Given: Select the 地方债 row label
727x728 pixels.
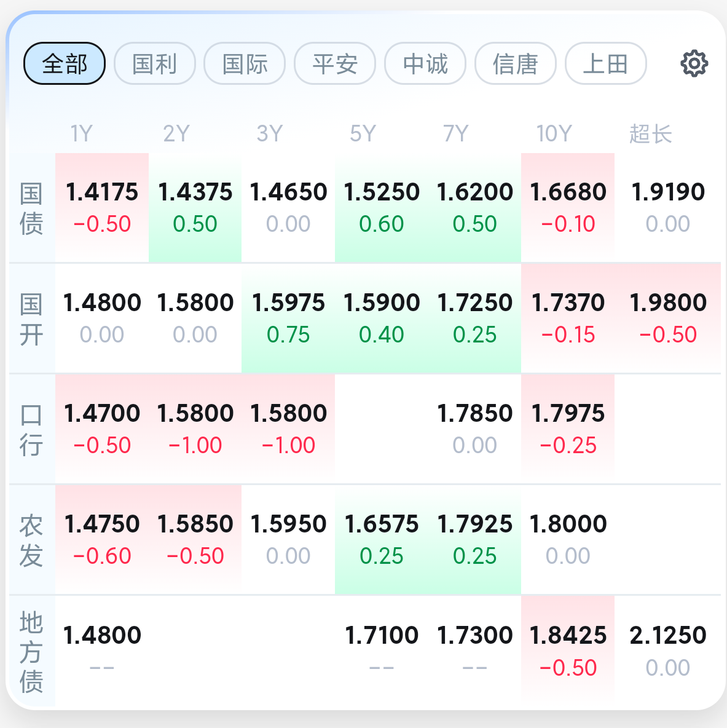Looking at the screenshot, I should point(31,652).
